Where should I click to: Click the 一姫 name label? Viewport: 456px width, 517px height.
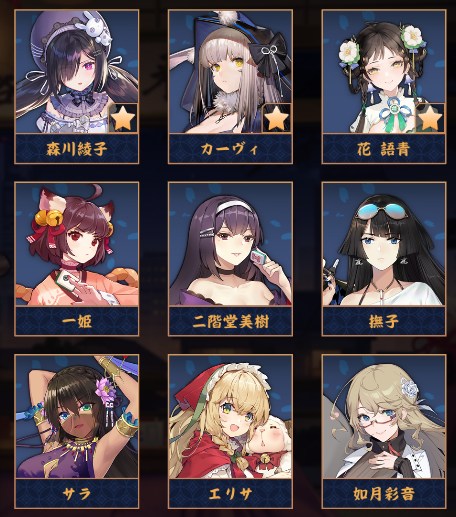coord(77,321)
